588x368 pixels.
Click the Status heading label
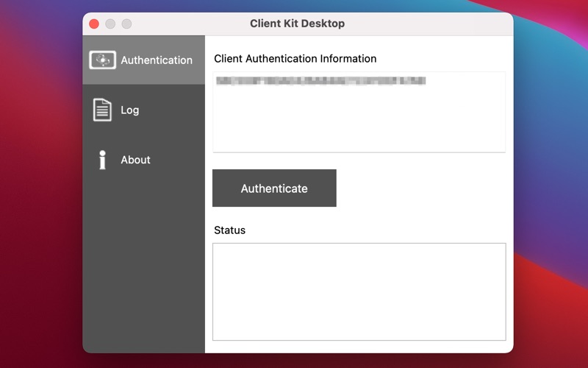tap(229, 230)
